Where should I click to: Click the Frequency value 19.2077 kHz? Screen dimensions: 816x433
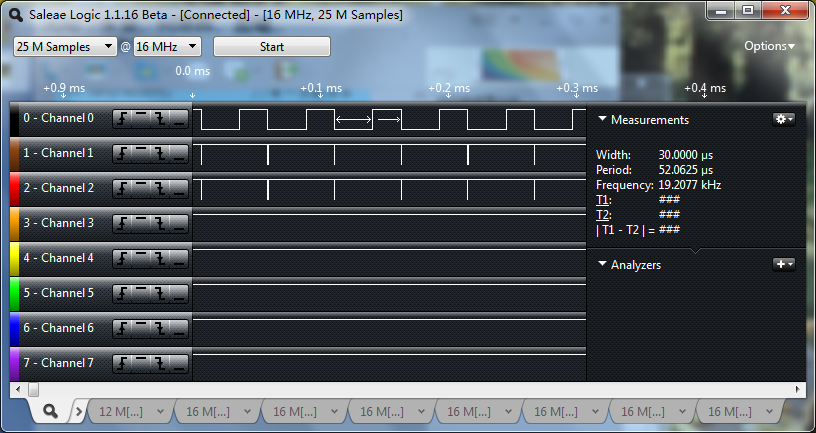(690, 185)
